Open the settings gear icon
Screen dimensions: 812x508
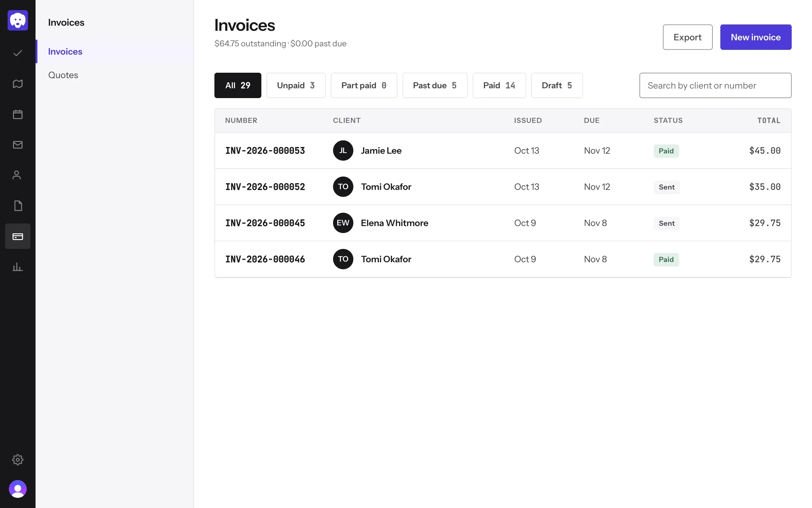point(18,460)
